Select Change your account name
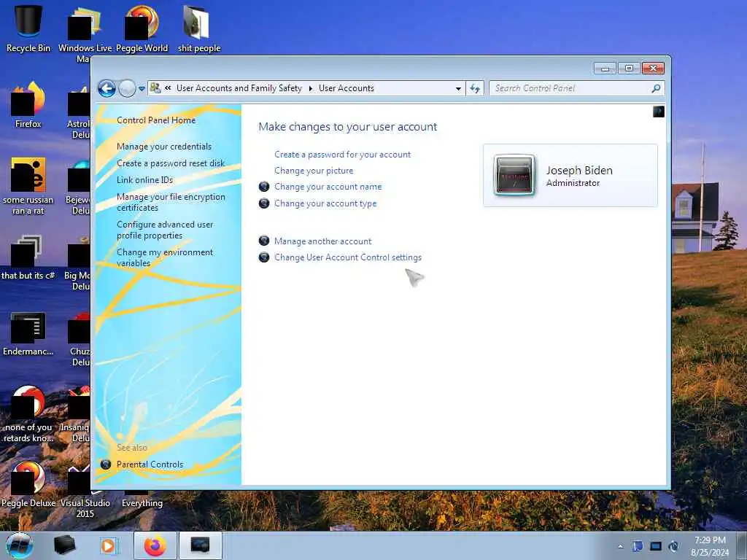Screen dimensions: 747x560 tap(328, 187)
